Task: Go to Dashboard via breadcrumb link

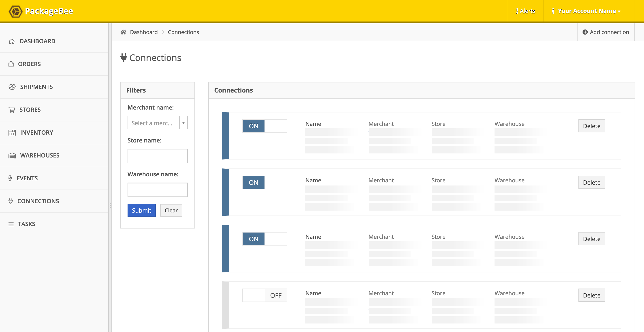Action: pyautogui.click(x=144, y=32)
